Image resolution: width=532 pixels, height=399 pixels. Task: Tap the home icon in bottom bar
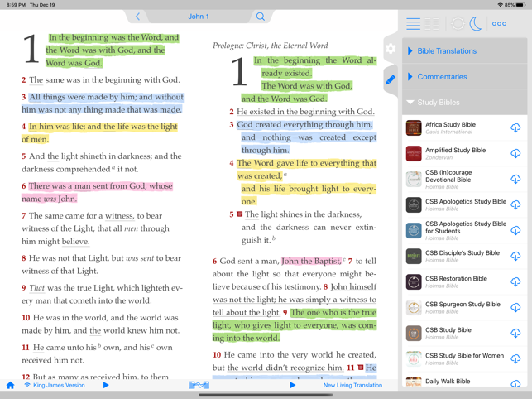point(10,386)
